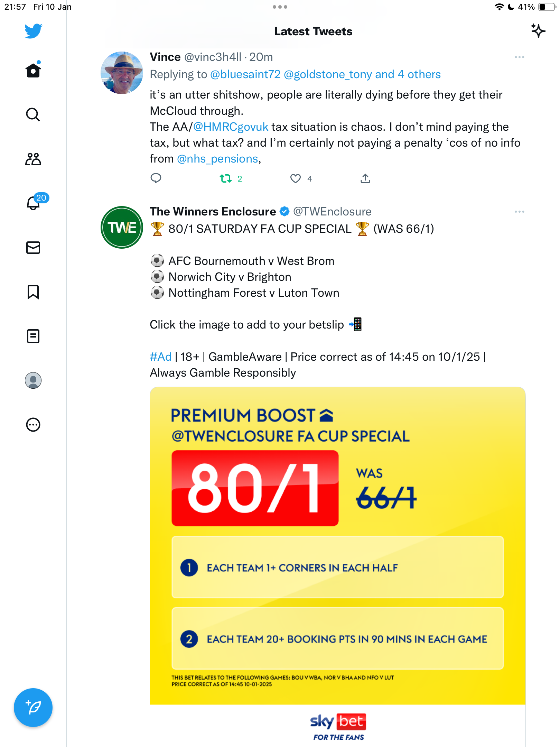Open the Twitter bird logo home
This screenshot has width=560, height=747.
[33, 31]
